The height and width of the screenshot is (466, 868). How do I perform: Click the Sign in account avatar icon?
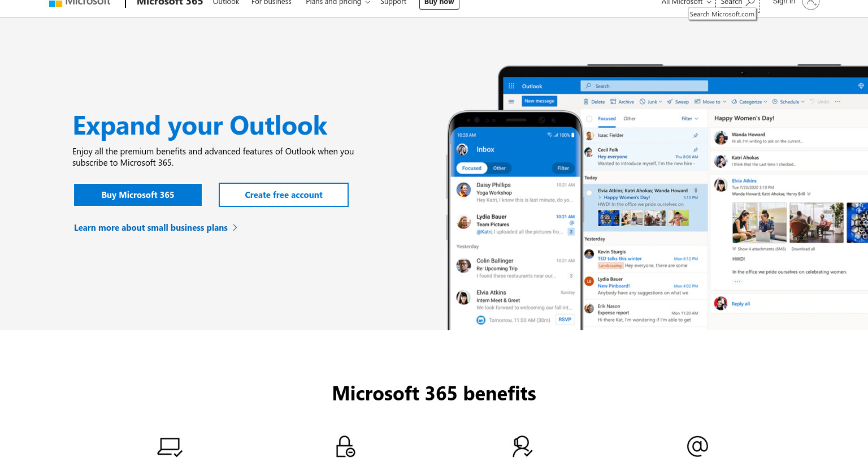pos(810,3)
